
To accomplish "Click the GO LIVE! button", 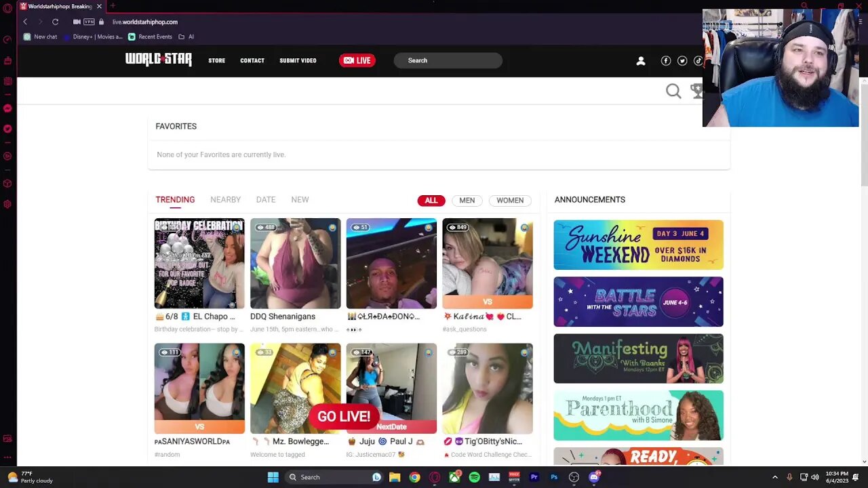I will pos(343,417).
